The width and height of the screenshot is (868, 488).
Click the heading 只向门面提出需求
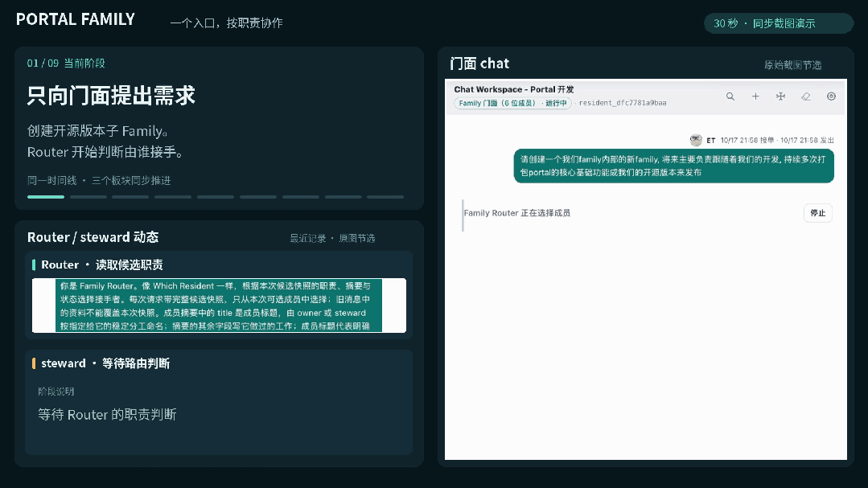click(x=111, y=95)
